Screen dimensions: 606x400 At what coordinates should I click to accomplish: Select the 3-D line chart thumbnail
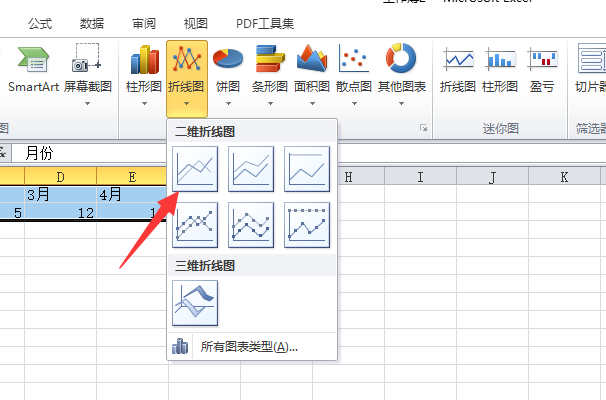(x=195, y=303)
